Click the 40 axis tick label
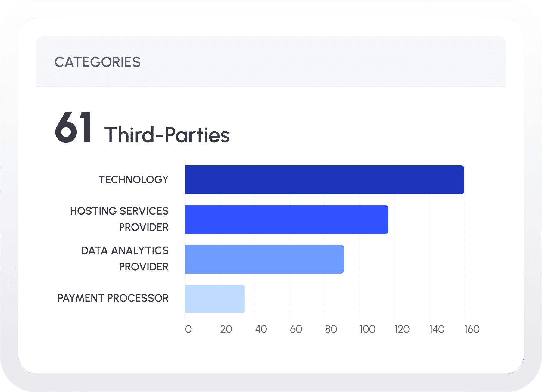The width and height of the screenshot is (542, 392). pos(261,329)
